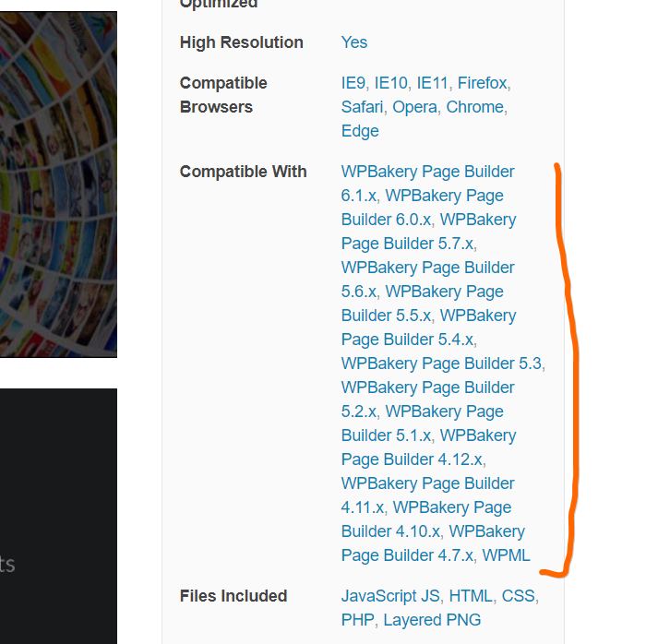The width and height of the screenshot is (646, 644).
Task: Click the PHP file type link
Action: pos(358,620)
